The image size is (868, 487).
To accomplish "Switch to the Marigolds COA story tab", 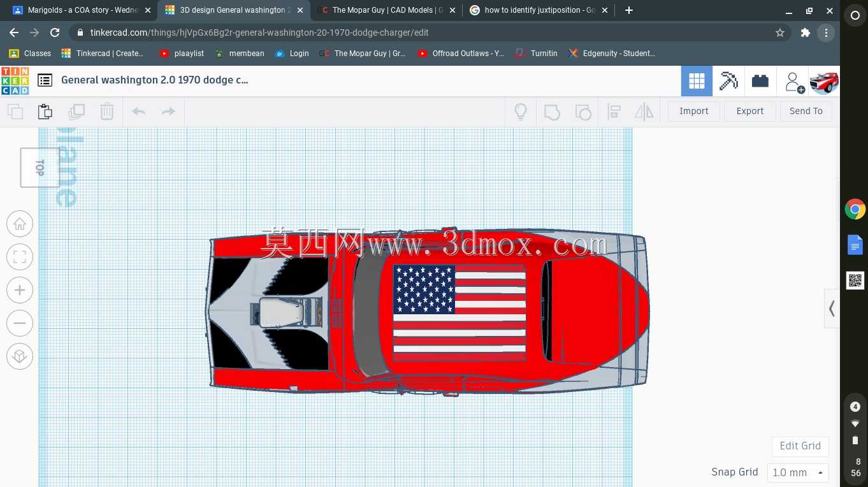I will [83, 10].
